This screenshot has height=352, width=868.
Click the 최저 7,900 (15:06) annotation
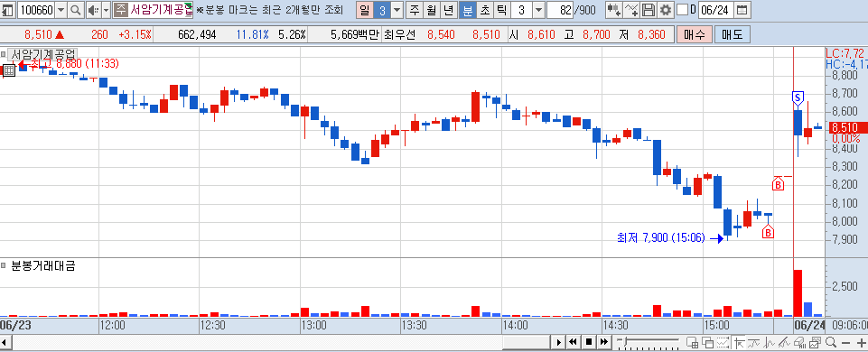660,238
